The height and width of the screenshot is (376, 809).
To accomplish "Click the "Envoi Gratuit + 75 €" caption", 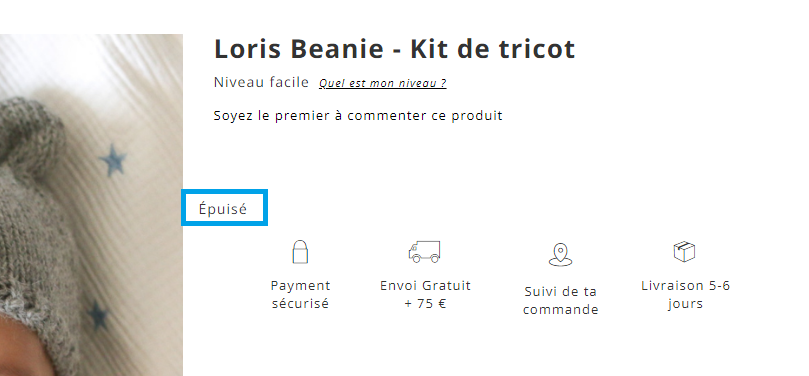I will [426, 295].
